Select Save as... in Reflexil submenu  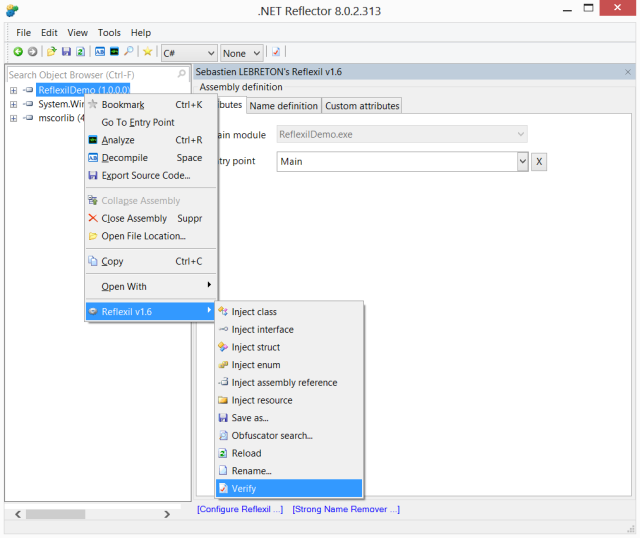click(x=289, y=418)
